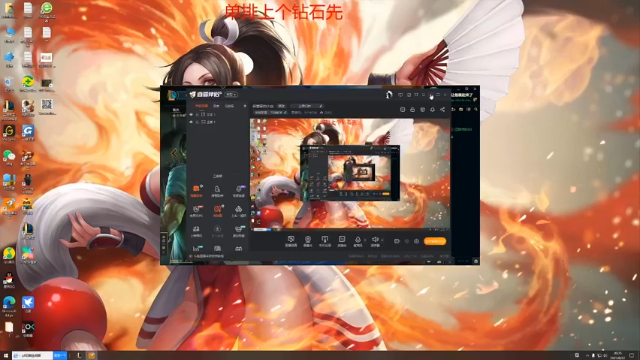The width and height of the screenshot is (640, 360).
Task: Add a camera source from the bottom toolbar
Action: 308,241
